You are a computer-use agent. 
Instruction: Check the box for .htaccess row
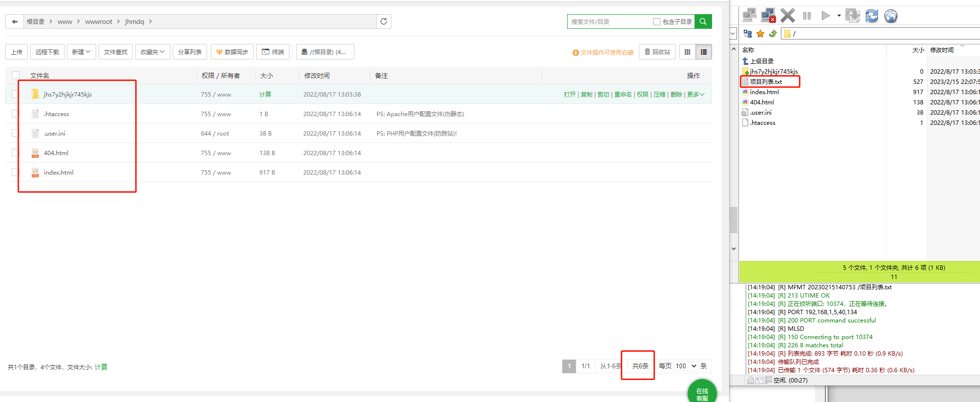click(15, 114)
